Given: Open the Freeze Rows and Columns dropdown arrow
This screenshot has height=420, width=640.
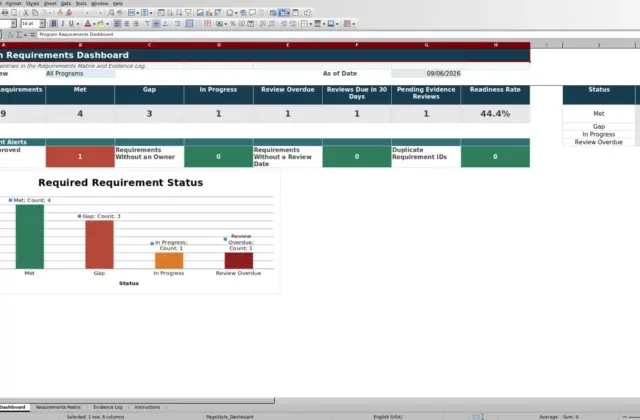Looking at the screenshot, I should 288,13.
